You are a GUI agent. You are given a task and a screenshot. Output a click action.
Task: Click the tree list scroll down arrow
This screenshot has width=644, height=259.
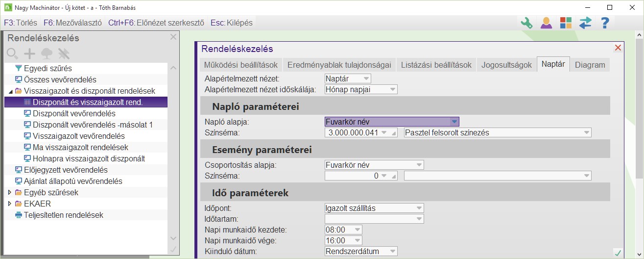pos(173,238)
